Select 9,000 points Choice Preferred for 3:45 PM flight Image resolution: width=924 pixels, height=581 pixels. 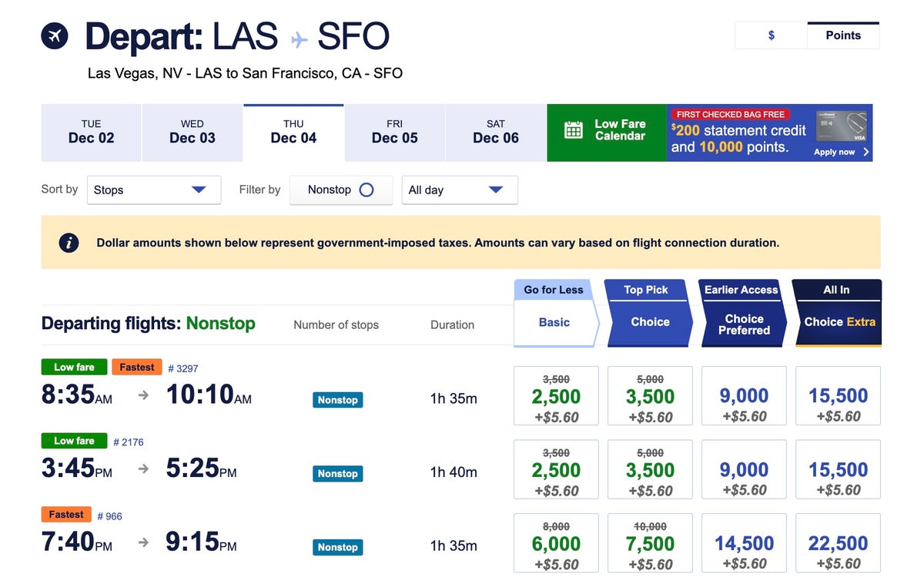coord(744,470)
